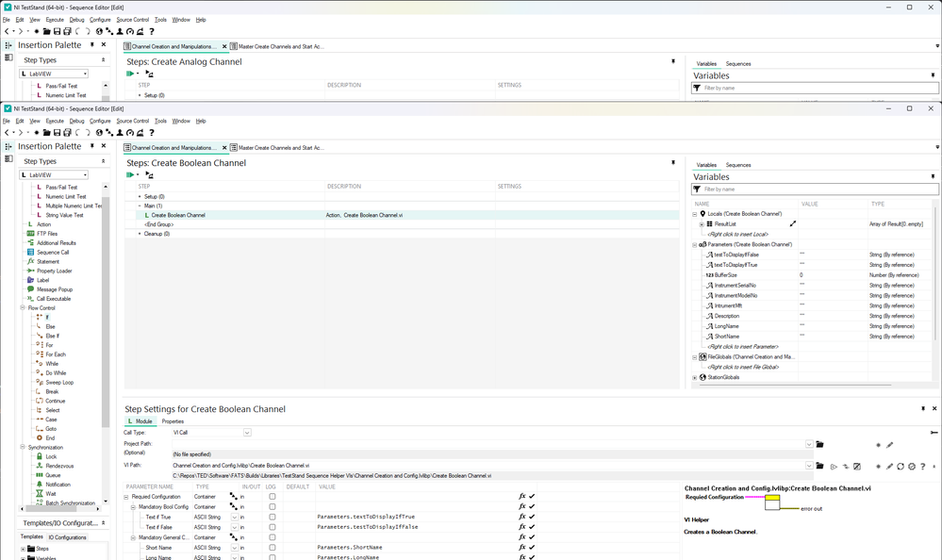Click the Create Boolean Channel step row

tap(178, 215)
